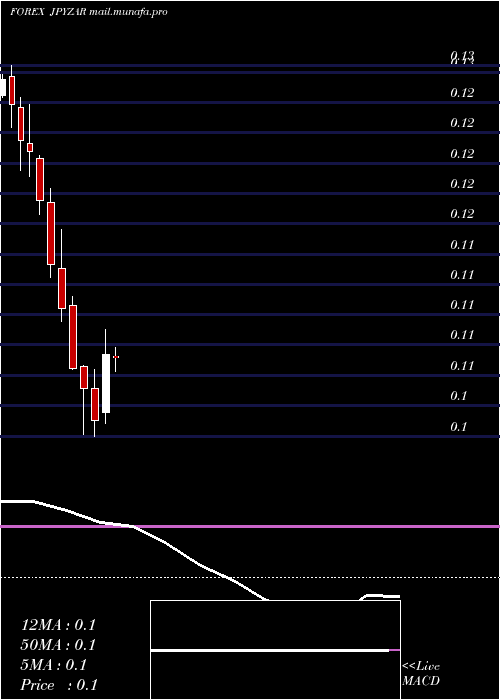This screenshot has height=700, width=500.
Task: Click the mail.munafa.pro site label
Action: [129, 12]
